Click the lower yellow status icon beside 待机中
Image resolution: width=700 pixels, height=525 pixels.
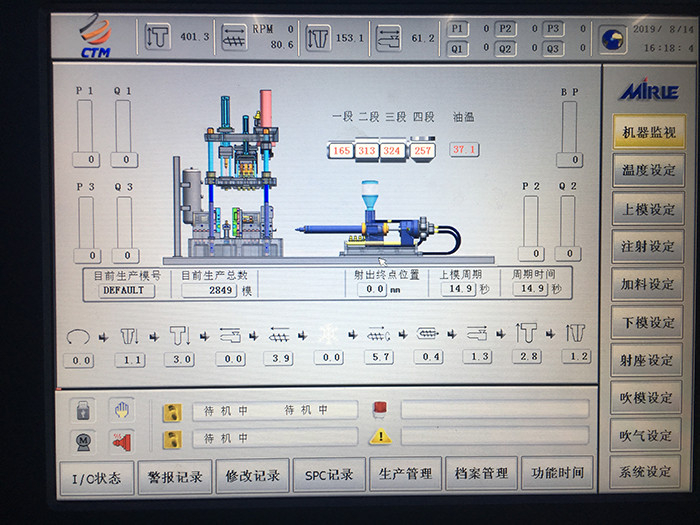tap(173, 440)
